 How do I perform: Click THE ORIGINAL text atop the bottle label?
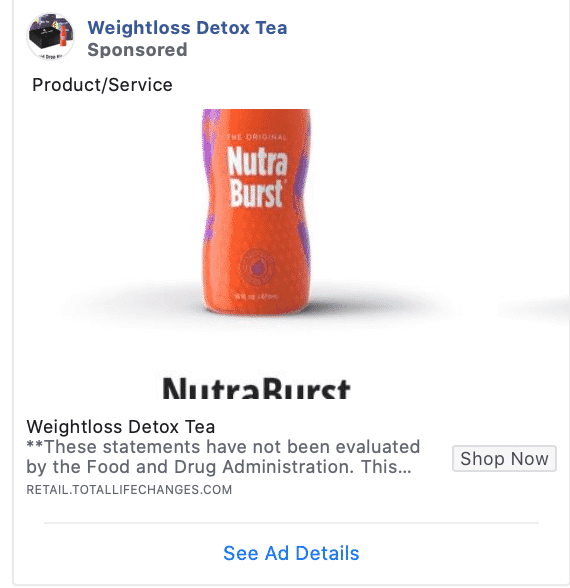(257, 137)
